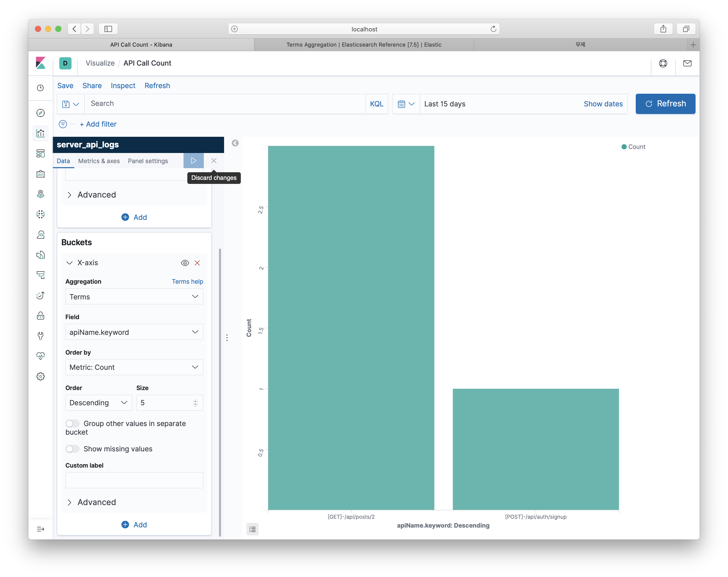Open the Visualize chart icon

[41, 133]
